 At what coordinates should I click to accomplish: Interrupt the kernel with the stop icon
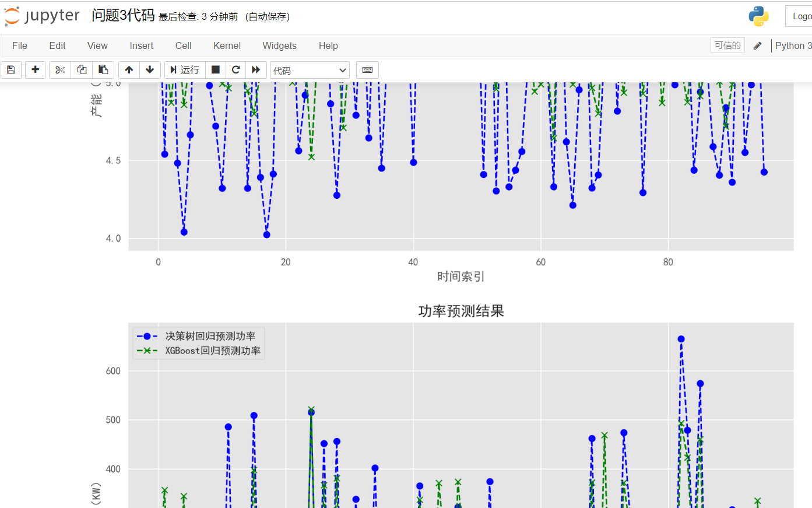[x=215, y=70]
